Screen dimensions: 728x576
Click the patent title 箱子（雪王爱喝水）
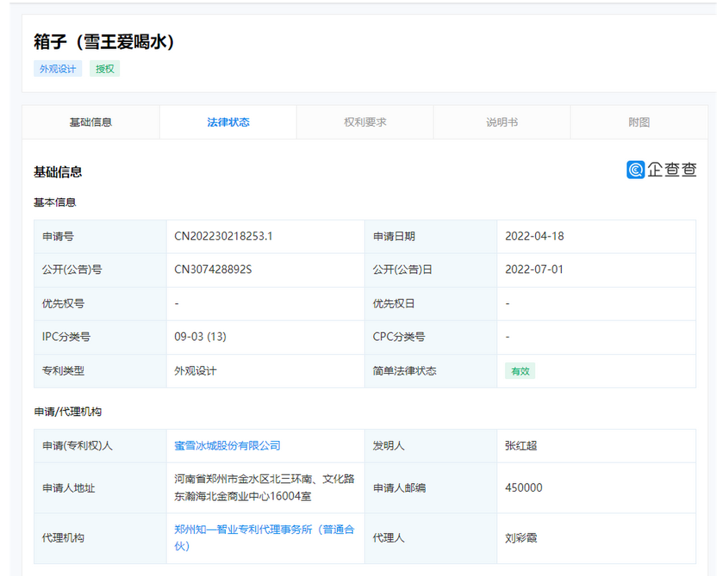[104, 42]
